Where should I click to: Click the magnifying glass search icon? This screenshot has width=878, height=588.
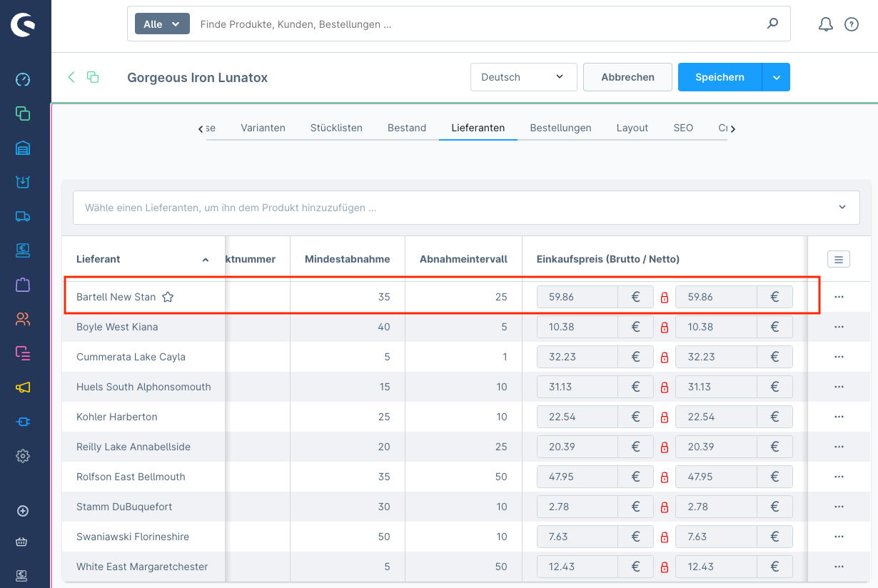(x=772, y=24)
